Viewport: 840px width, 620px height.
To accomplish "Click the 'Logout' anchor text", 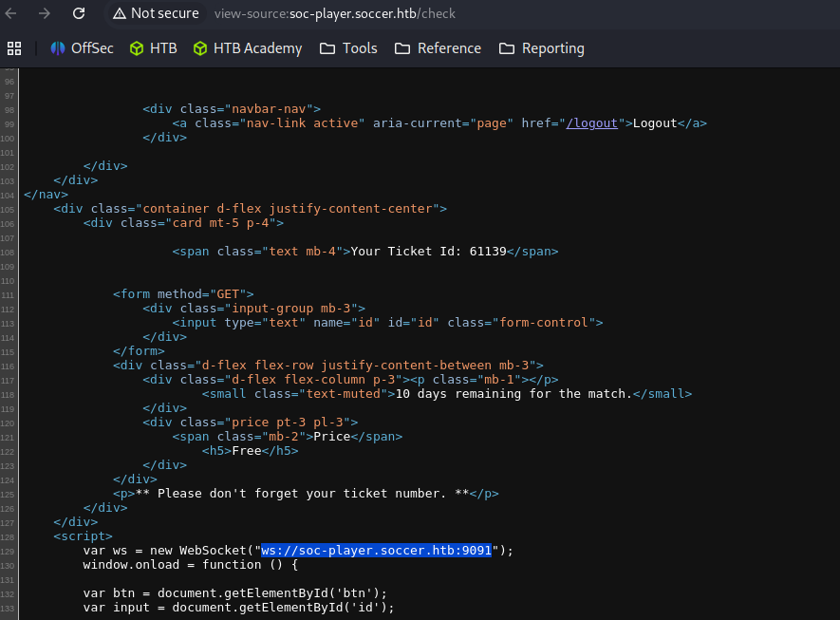I will [x=655, y=123].
